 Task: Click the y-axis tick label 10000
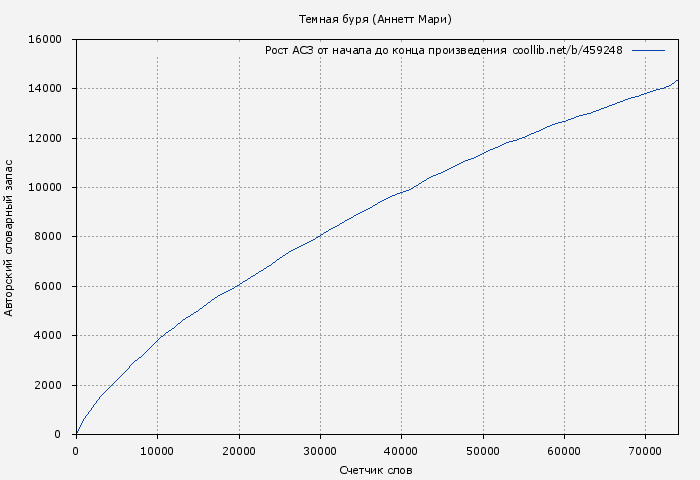coord(45,188)
